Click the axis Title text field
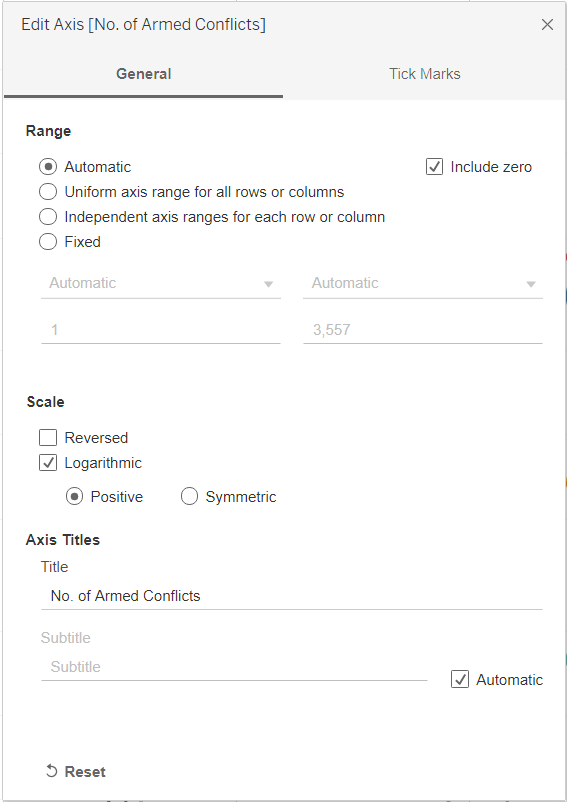 coord(291,596)
